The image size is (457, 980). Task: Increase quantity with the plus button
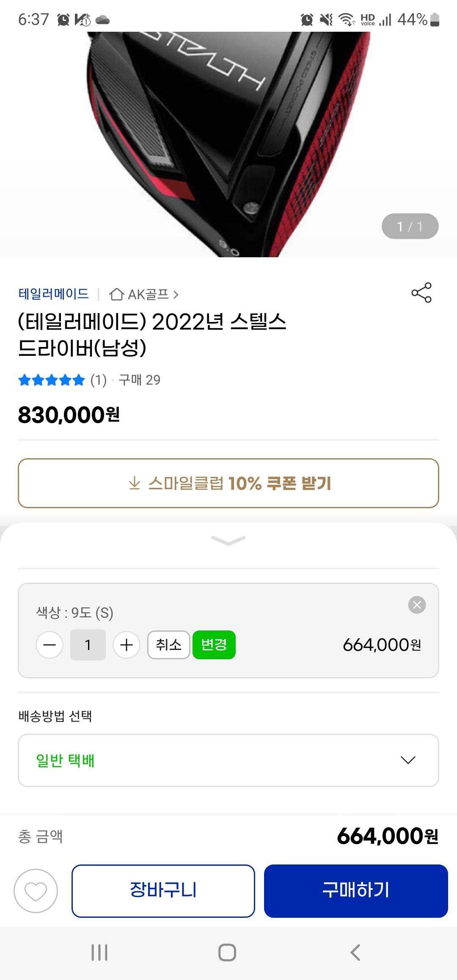127,645
